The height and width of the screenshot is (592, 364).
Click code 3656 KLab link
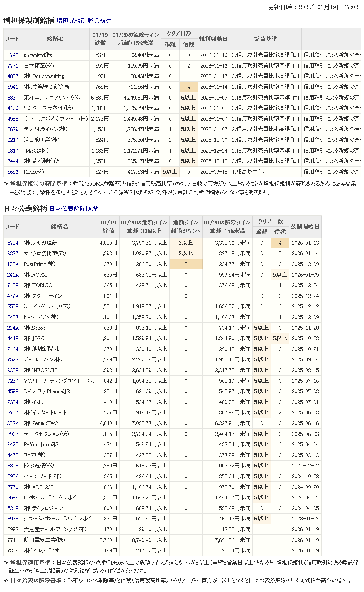(13, 172)
